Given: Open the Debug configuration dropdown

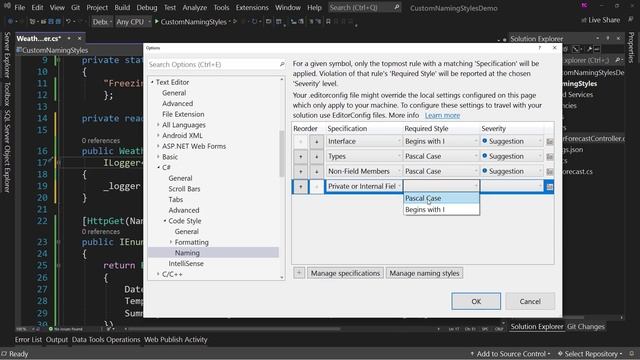Looking at the screenshot, I should [102, 22].
